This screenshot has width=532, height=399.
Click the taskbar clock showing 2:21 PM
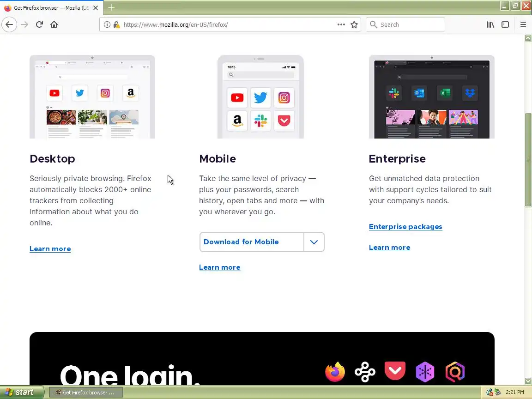pos(515,392)
